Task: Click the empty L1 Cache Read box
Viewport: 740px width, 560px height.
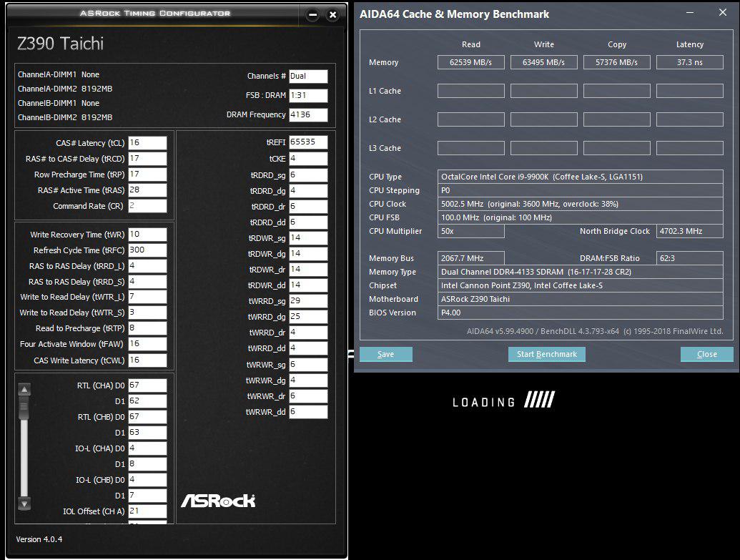Action: (x=471, y=91)
